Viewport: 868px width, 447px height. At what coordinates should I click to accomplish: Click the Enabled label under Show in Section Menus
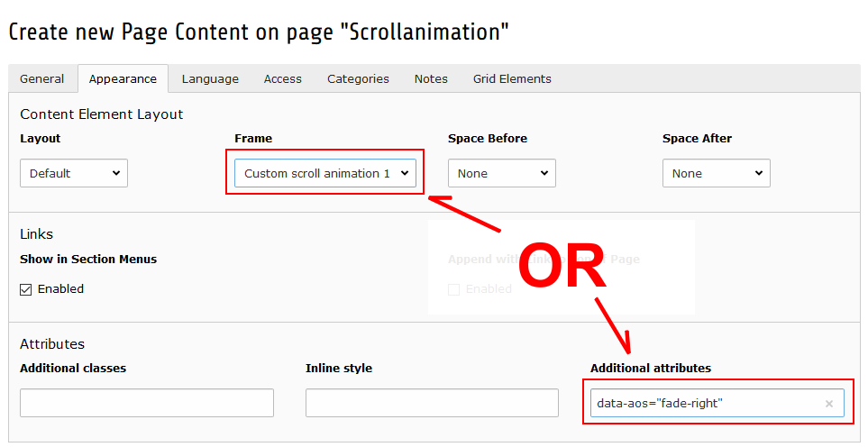point(61,288)
